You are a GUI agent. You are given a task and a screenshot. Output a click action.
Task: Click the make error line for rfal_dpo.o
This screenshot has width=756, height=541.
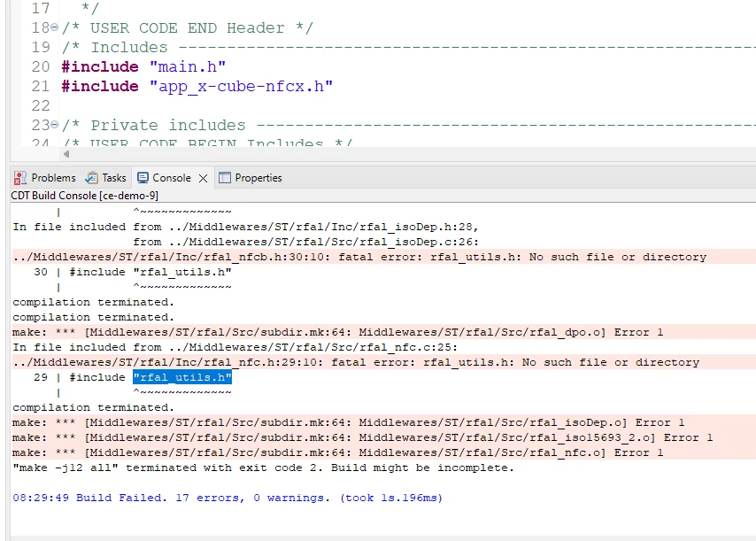coord(338,332)
